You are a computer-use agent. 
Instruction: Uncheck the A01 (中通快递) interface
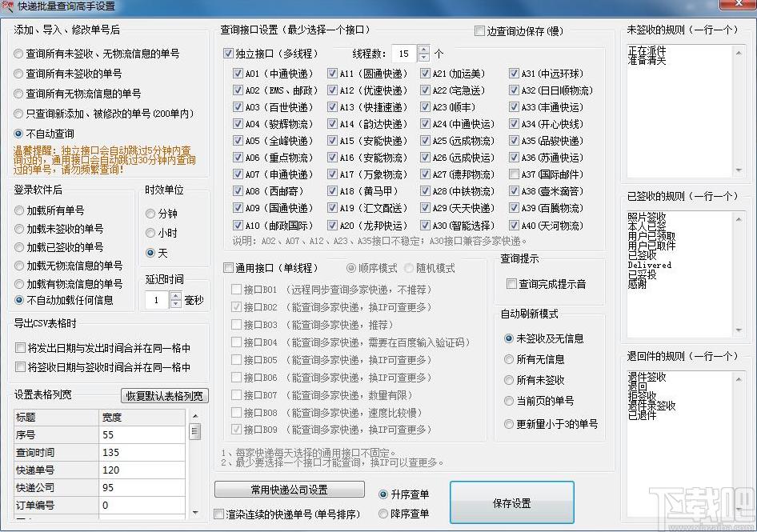pyautogui.click(x=238, y=74)
